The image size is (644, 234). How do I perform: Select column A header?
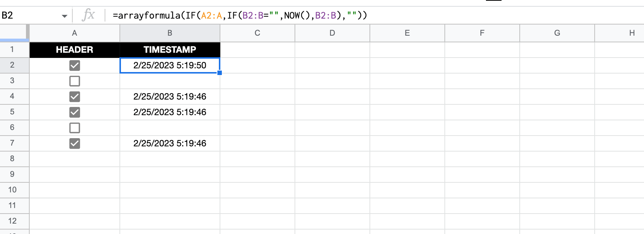(x=75, y=33)
